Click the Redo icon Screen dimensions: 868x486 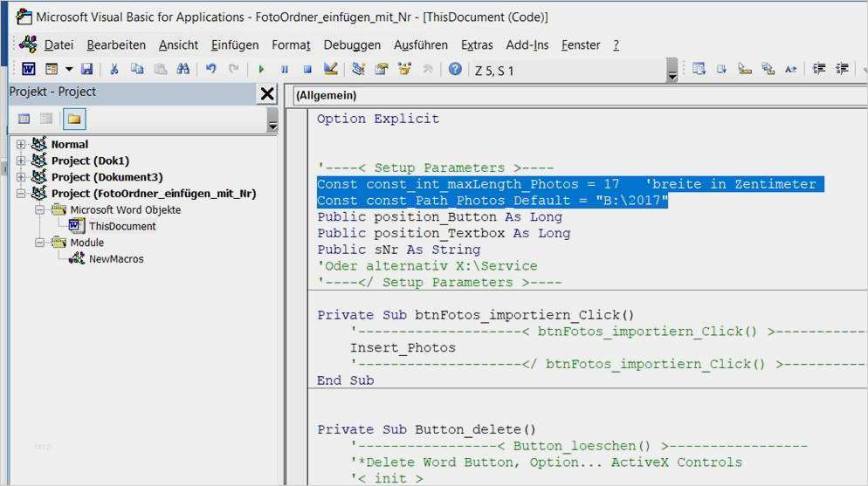[234, 69]
